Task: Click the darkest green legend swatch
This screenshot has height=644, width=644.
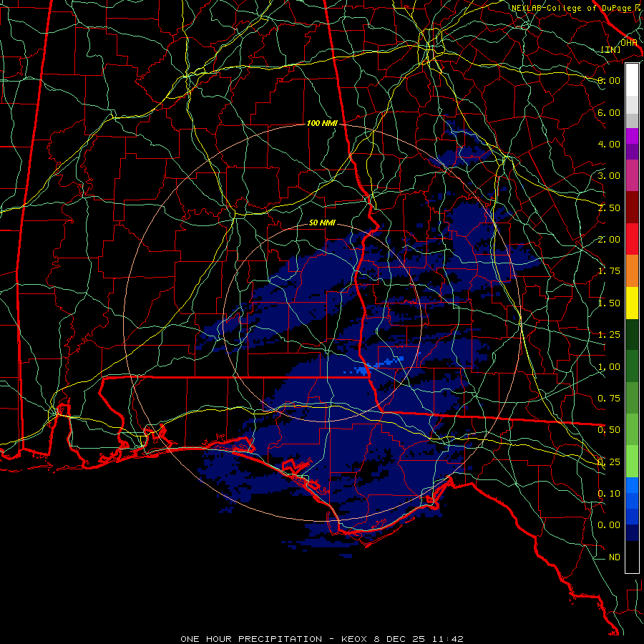Action: pyautogui.click(x=632, y=334)
